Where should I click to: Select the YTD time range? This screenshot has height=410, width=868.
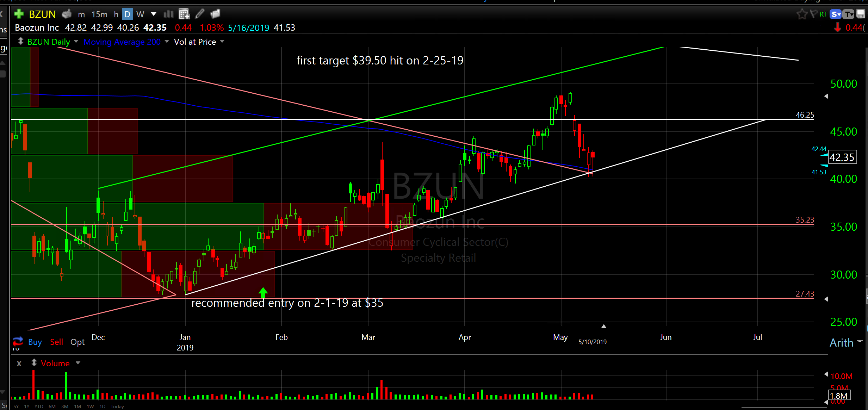(x=39, y=406)
